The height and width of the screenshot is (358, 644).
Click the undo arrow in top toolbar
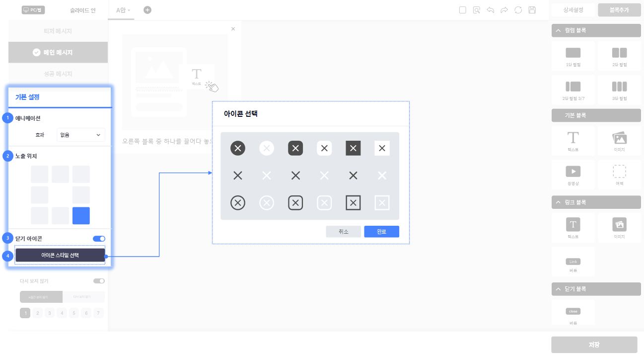pyautogui.click(x=491, y=10)
